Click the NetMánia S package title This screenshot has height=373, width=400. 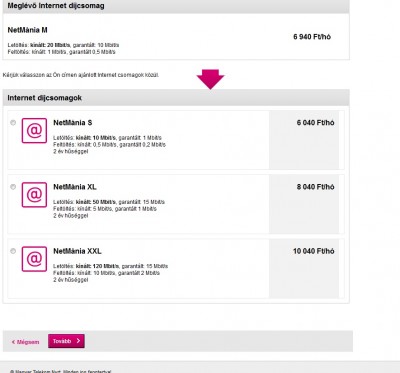pos(73,123)
